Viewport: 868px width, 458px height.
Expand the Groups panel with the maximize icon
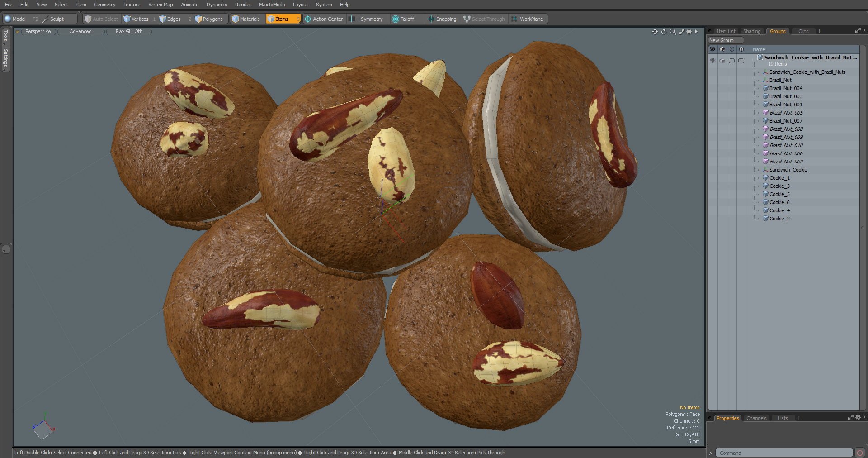858,31
